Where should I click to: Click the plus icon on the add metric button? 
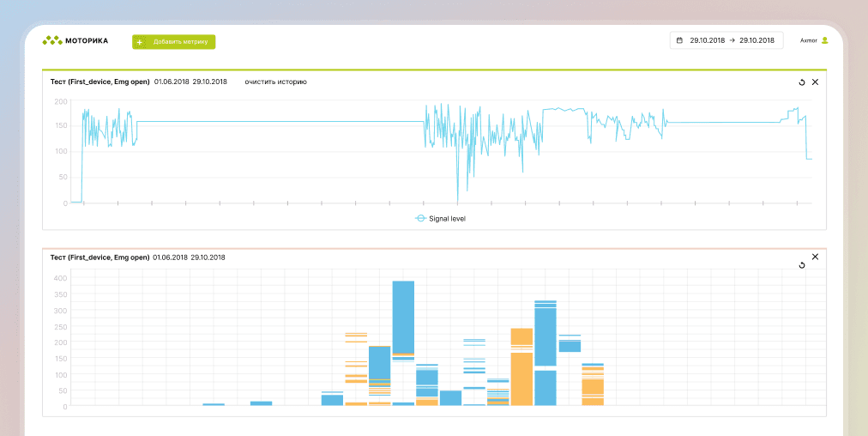click(140, 42)
